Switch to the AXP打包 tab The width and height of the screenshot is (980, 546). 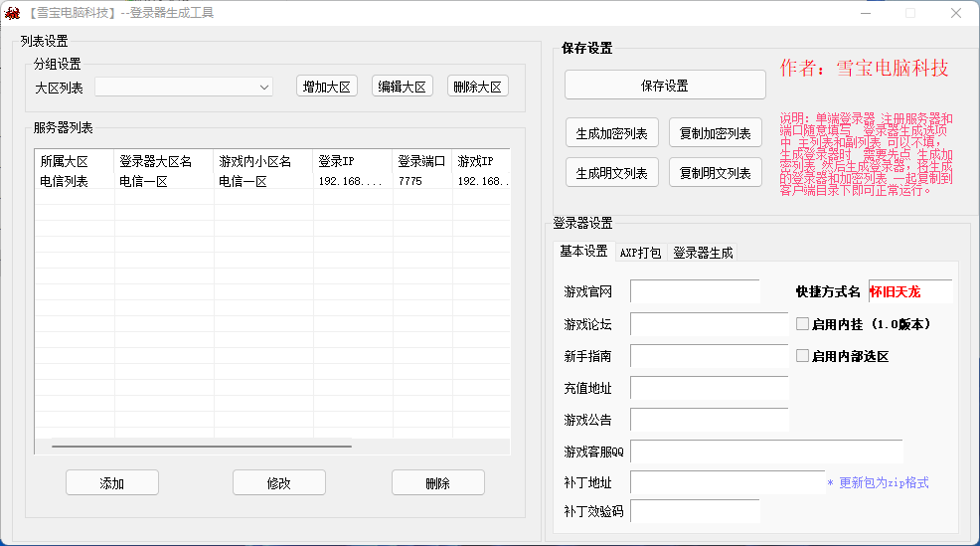[x=640, y=253]
